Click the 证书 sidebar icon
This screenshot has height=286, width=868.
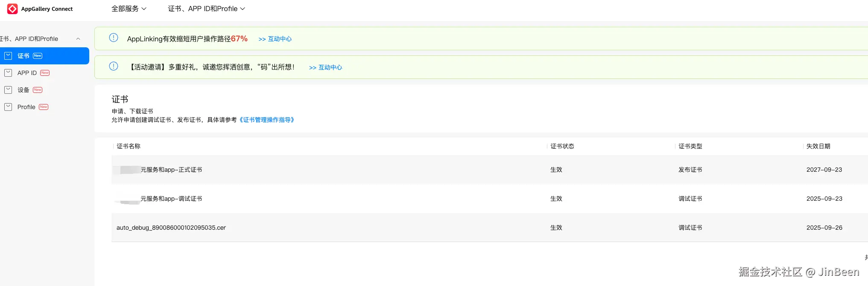pyautogui.click(x=8, y=56)
